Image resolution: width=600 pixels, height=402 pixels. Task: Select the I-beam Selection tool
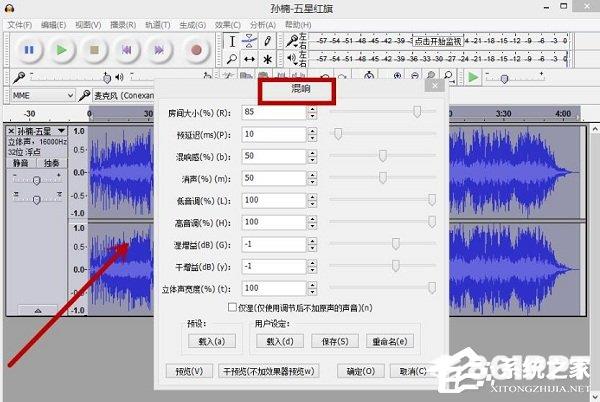click(232, 41)
